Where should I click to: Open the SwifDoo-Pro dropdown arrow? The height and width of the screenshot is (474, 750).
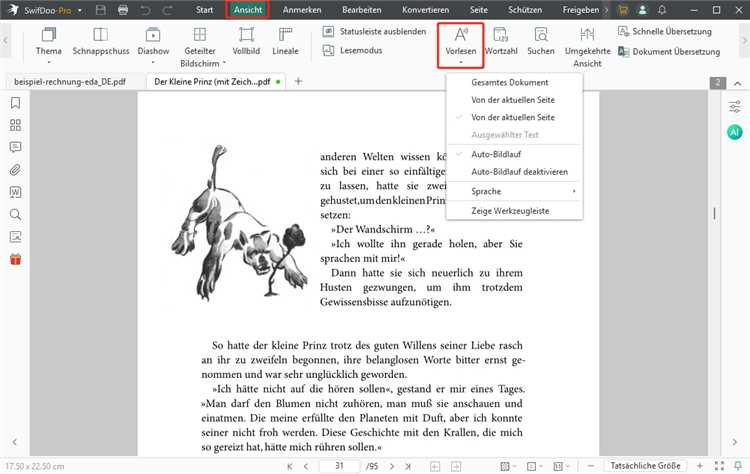coord(79,10)
